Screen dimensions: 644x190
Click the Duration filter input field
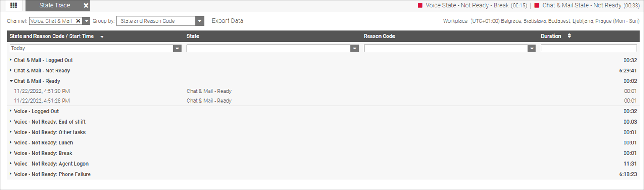coord(588,49)
